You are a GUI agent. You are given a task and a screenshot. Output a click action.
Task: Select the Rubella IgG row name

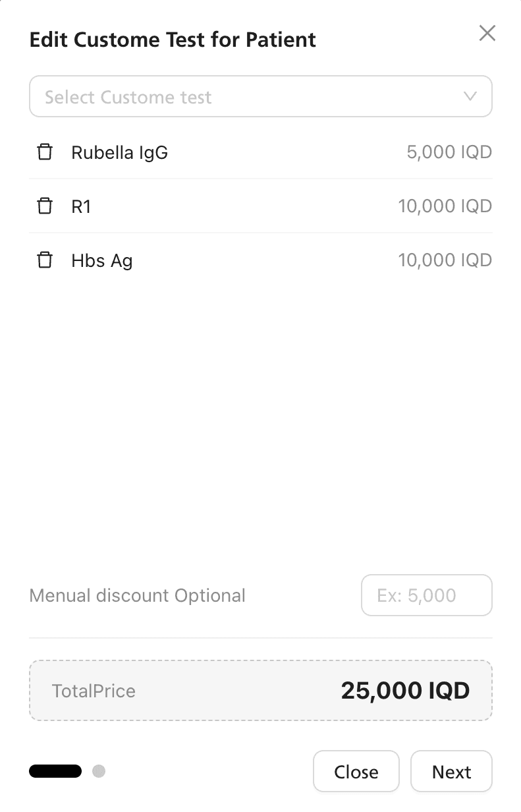120,153
